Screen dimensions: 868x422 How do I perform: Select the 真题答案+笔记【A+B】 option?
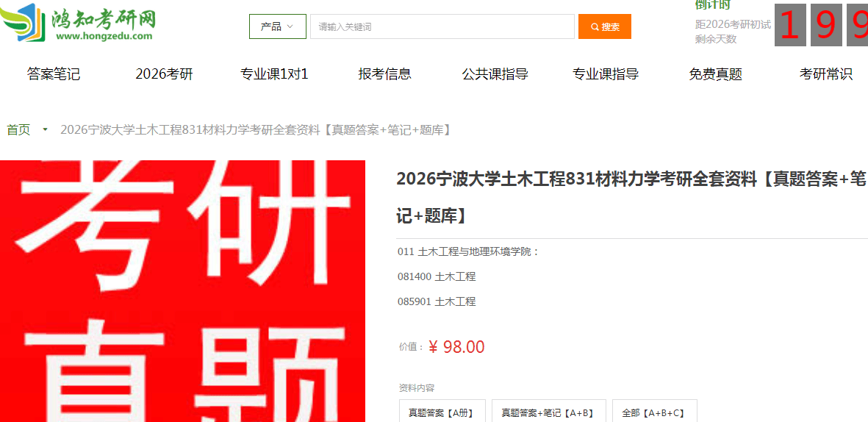[548, 412]
